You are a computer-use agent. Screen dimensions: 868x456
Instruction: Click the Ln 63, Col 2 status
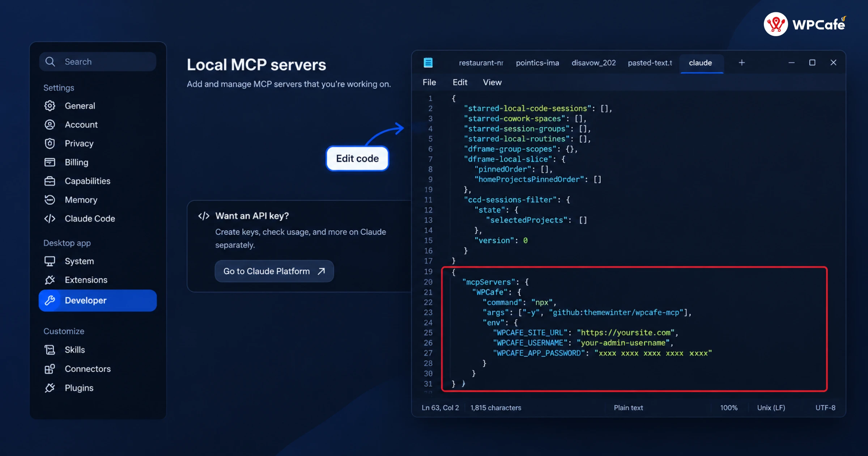click(x=440, y=408)
